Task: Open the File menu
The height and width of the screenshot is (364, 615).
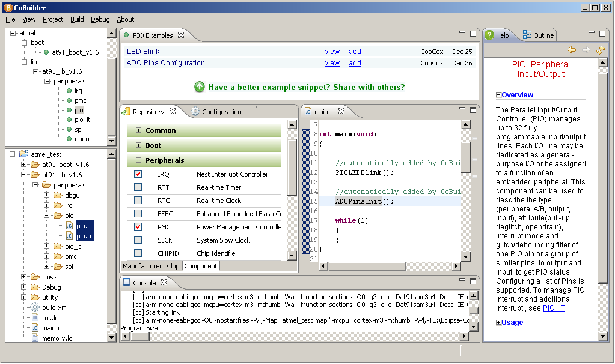Action: coord(11,19)
